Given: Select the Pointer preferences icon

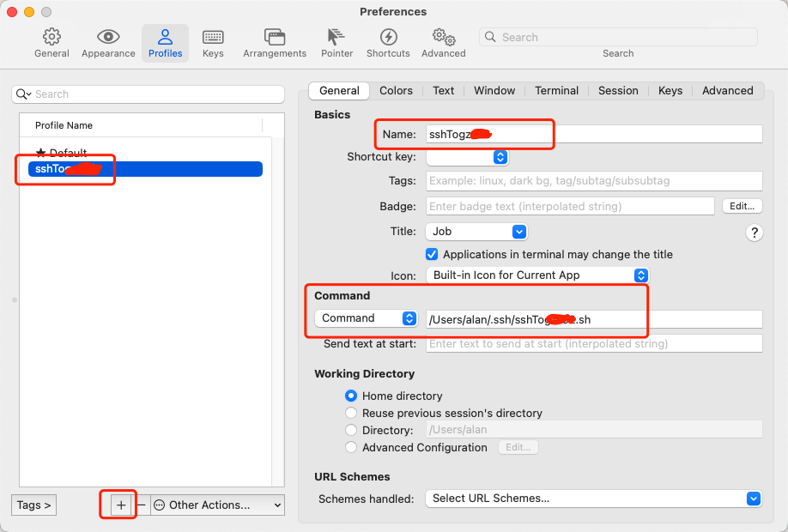Looking at the screenshot, I should (336, 42).
